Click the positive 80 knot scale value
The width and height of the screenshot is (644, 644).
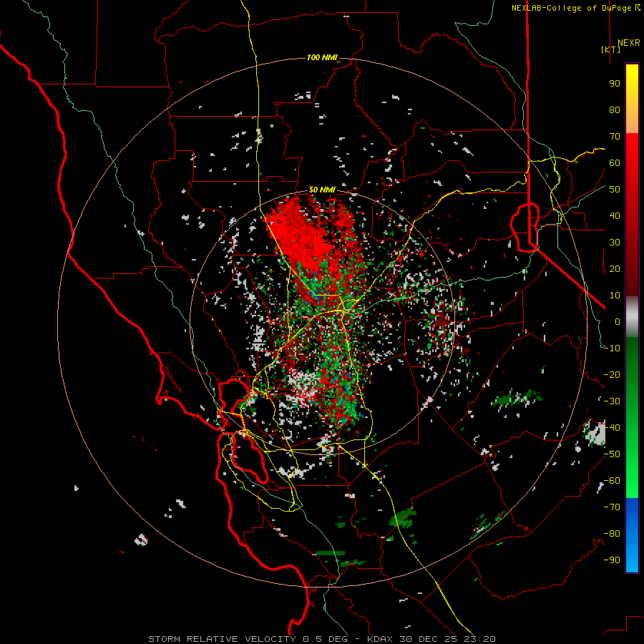point(615,110)
